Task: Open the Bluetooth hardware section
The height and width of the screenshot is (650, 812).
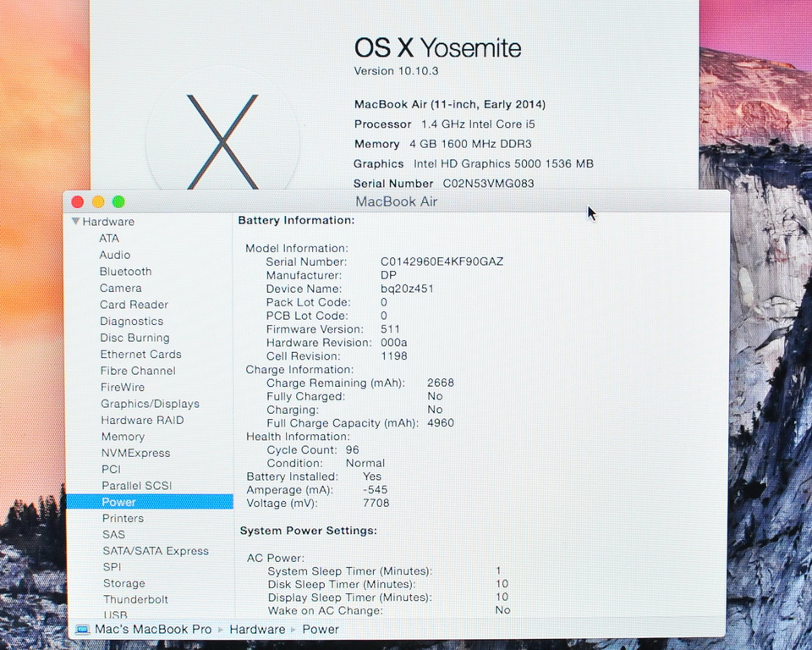Action: [126, 272]
